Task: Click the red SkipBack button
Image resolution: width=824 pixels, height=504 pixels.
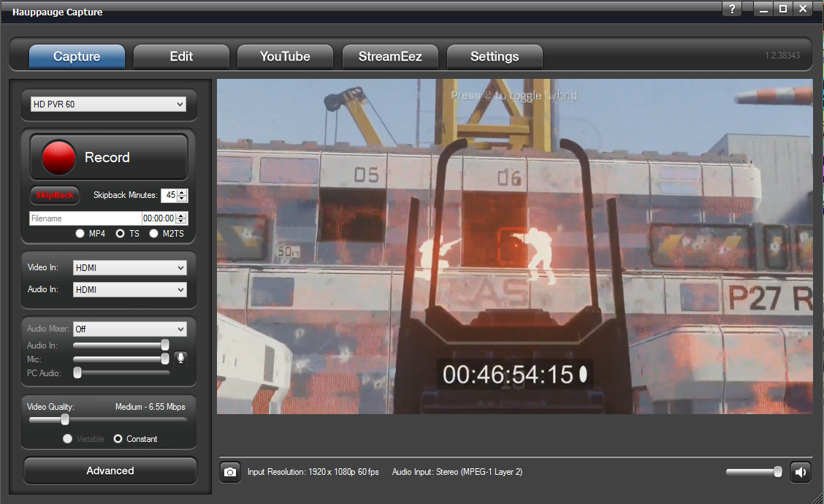Action: pos(55,196)
